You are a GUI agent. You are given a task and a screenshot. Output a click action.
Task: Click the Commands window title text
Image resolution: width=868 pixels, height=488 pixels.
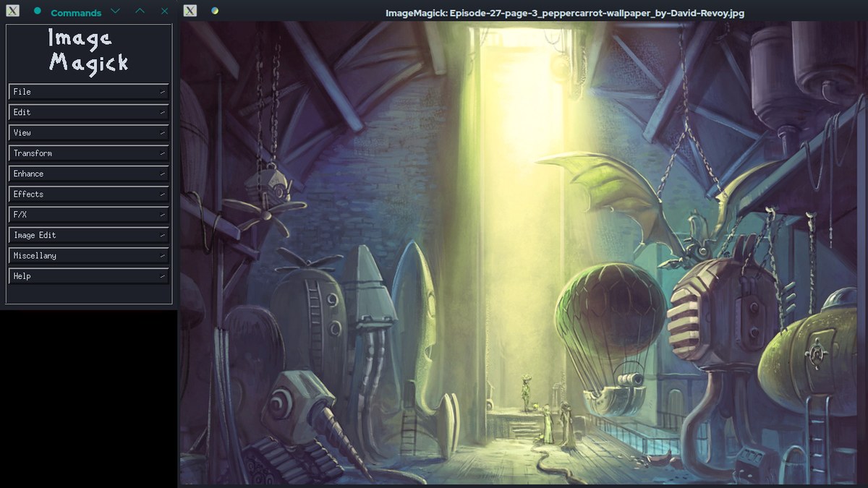click(x=76, y=13)
